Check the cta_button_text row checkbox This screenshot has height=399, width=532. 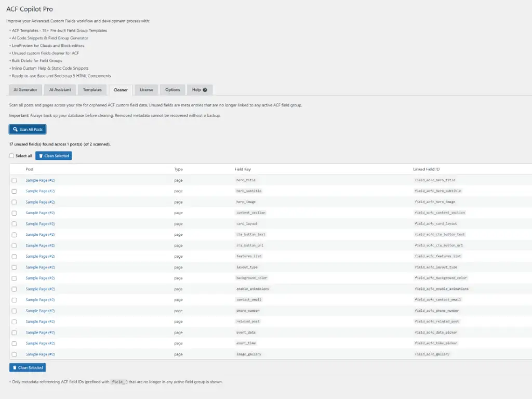pyautogui.click(x=14, y=234)
